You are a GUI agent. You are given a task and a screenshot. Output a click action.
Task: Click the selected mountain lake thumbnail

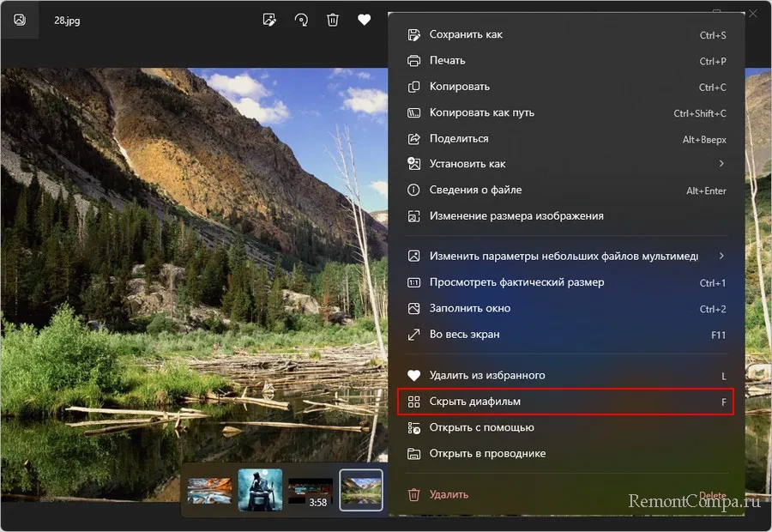[361, 490]
